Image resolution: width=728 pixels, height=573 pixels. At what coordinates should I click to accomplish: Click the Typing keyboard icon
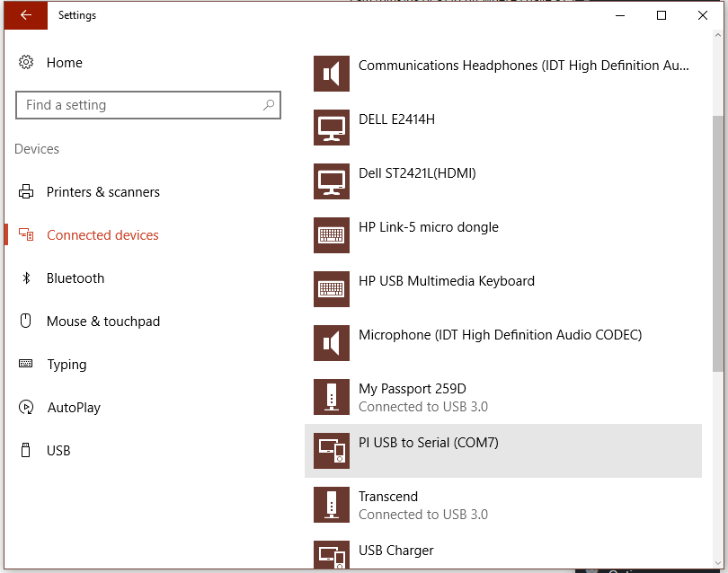25,363
